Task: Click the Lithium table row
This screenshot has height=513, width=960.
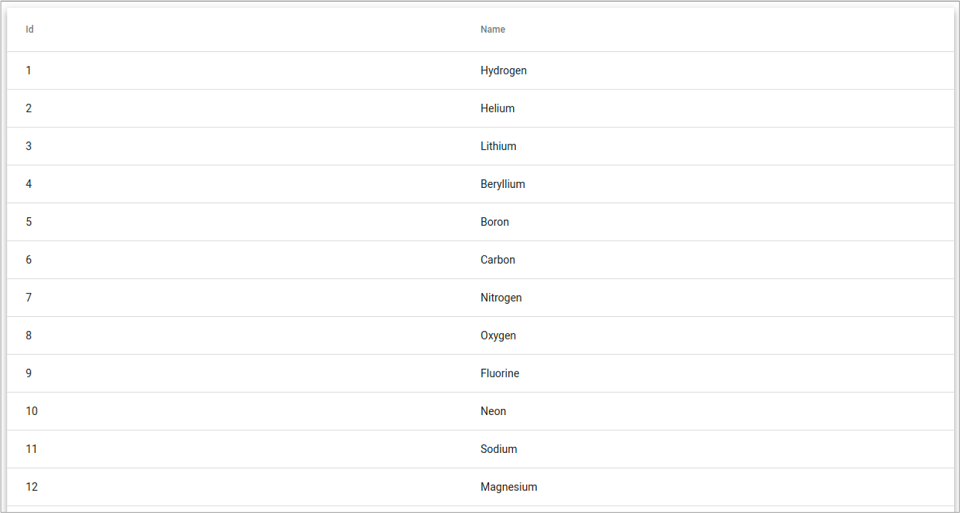Action: point(498,147)
